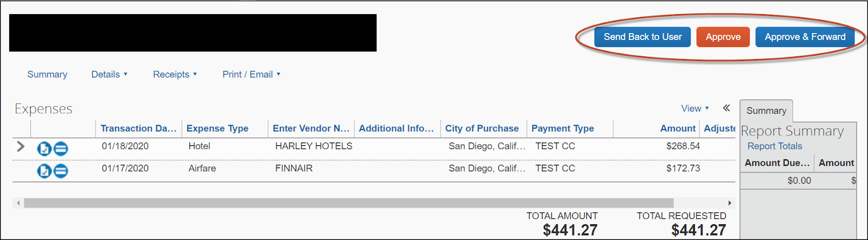Image resolution: width=868 pixels, height=240 pixels.
Task: Open the Print / Email dropdown
Action: pyautogui.click(x=251, y=74)
